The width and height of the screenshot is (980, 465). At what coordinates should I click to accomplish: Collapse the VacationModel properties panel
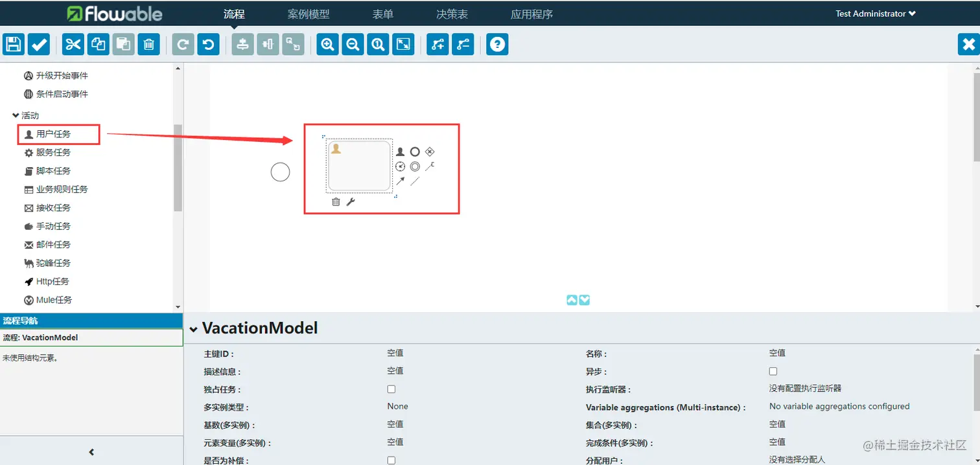193,329
